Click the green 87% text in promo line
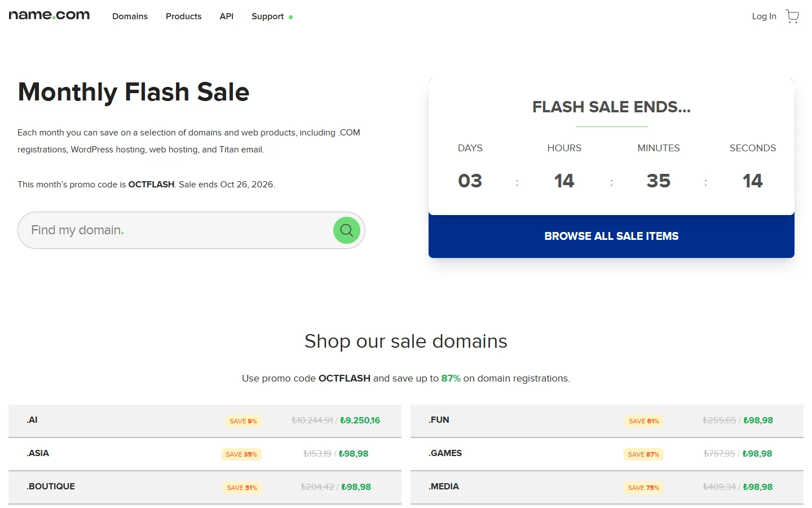Image resolution: width=812 pixels, height=508 pixels. point(451,378)
